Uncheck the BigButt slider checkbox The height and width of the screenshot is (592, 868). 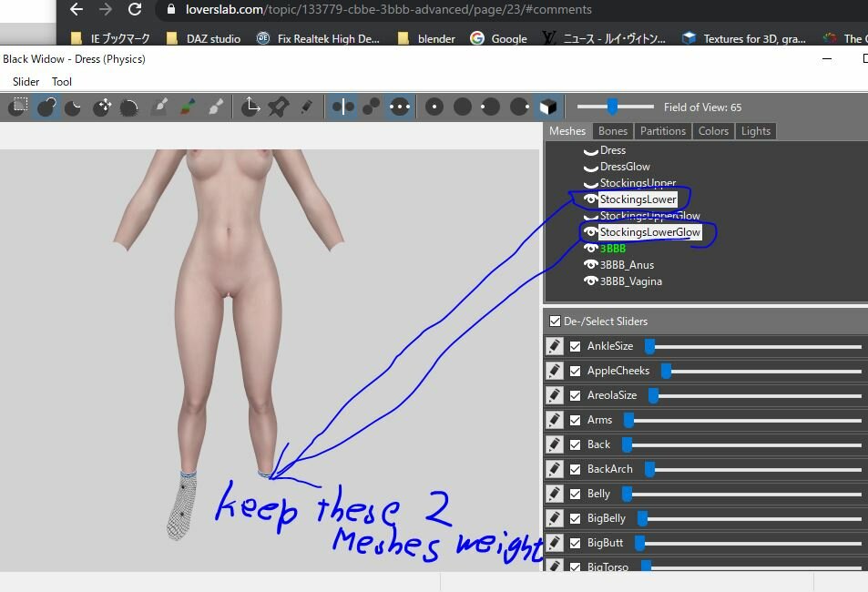coord(575,543)
